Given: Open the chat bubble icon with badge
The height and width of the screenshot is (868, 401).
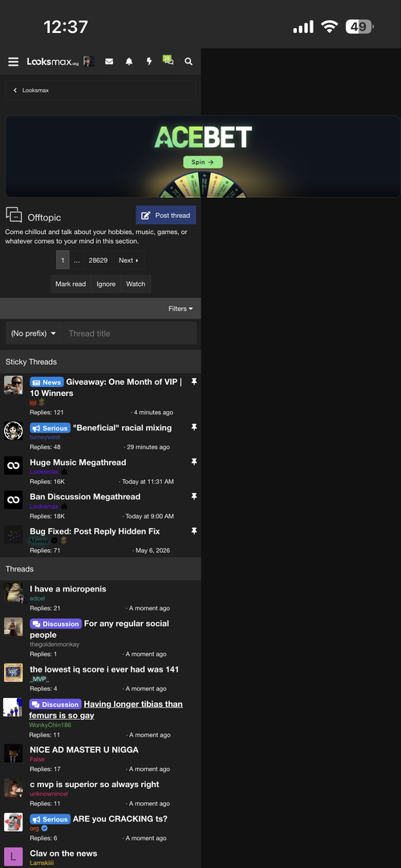Looking at the screenshot, I should point(168,60).
